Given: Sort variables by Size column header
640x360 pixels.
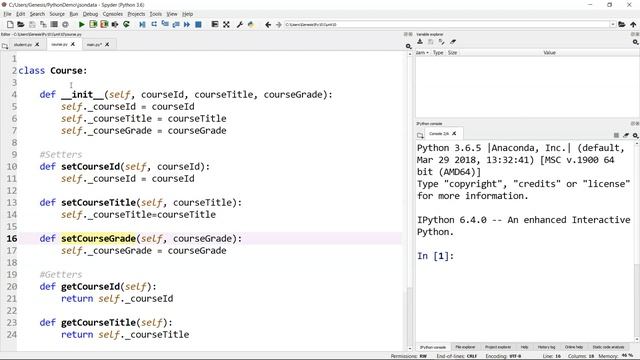Looking at the screenshot, I should click(453, 53).
